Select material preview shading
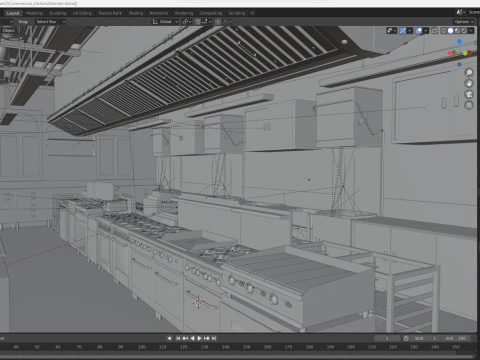The height and width of the screenshot is (360, 480). click(457, 31)
